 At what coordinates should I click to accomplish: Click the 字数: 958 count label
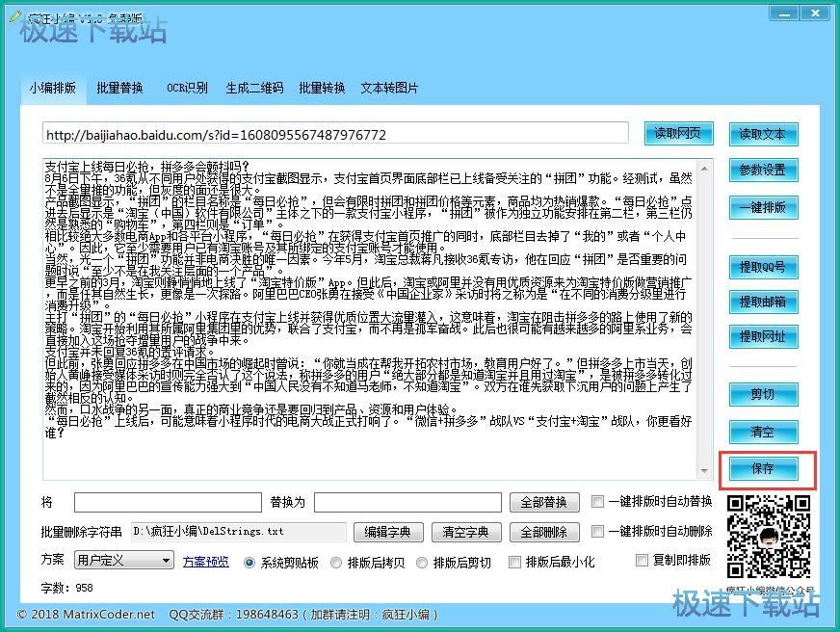click(67, 588)
